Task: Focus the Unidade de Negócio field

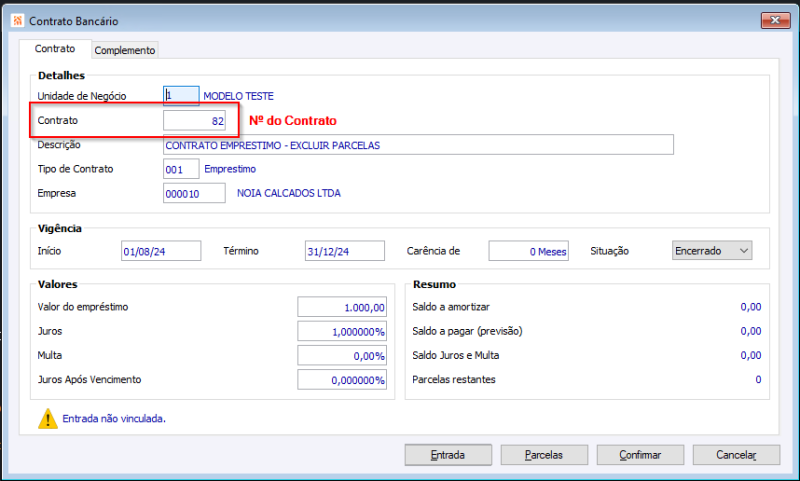Action: coord(181,95)
